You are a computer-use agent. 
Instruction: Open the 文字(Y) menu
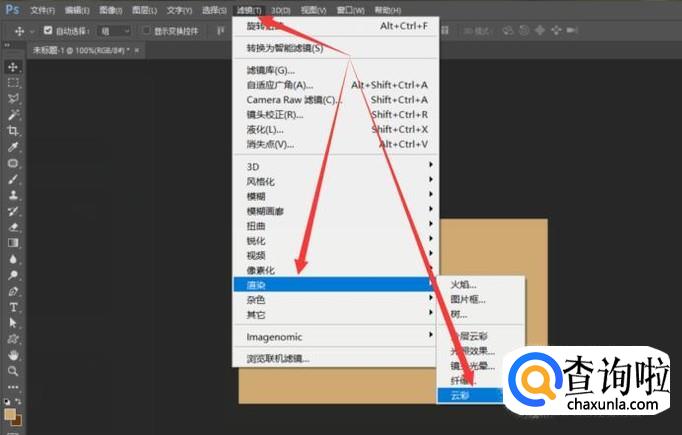(x=179, y=10)
